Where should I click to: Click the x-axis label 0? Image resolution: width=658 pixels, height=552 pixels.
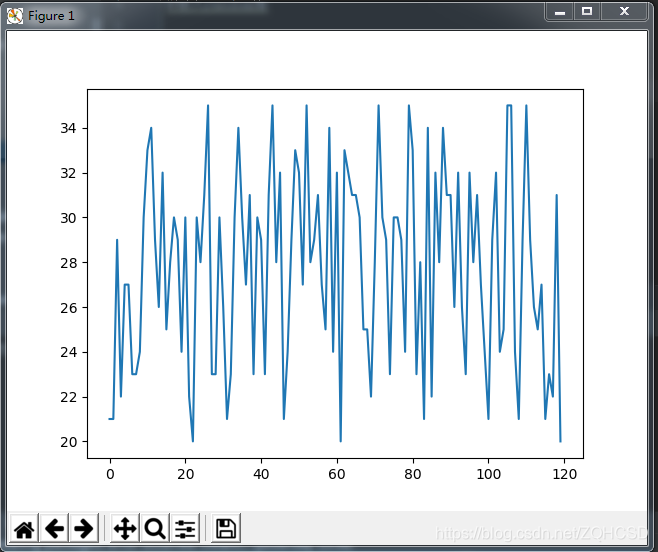[x=110, y=474]
